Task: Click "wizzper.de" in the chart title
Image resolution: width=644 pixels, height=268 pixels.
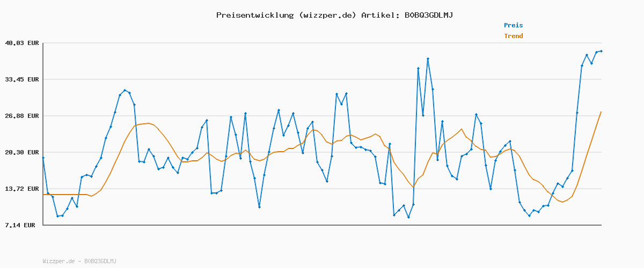Action: pyautogui.click(x=325, y=15)
